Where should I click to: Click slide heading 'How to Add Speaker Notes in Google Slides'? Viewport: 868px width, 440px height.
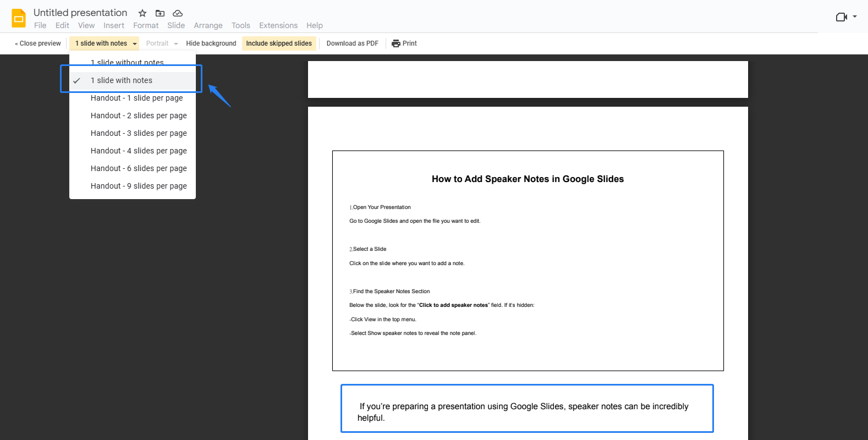(528, 179)
